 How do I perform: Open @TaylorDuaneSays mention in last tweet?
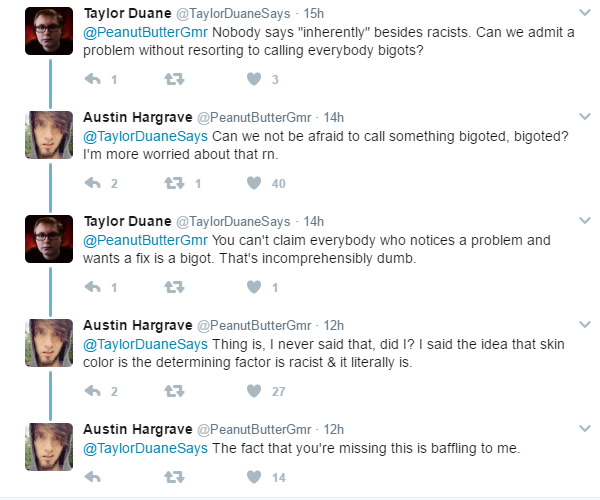coord(145,448)
